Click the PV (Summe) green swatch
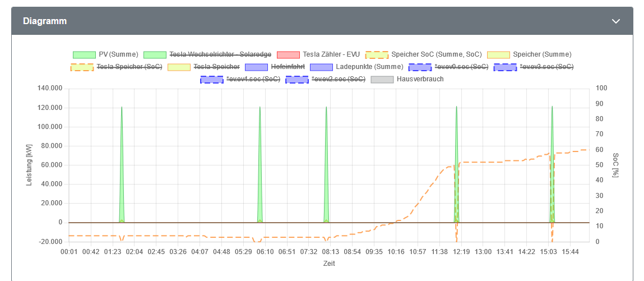The image size is (644, 281). click(x=84, y=54)
